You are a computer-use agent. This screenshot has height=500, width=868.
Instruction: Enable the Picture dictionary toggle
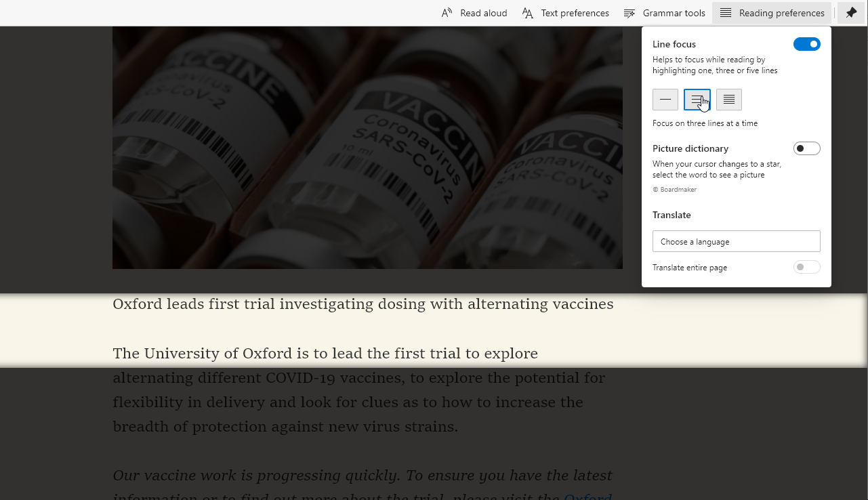[x=807, y=148]
